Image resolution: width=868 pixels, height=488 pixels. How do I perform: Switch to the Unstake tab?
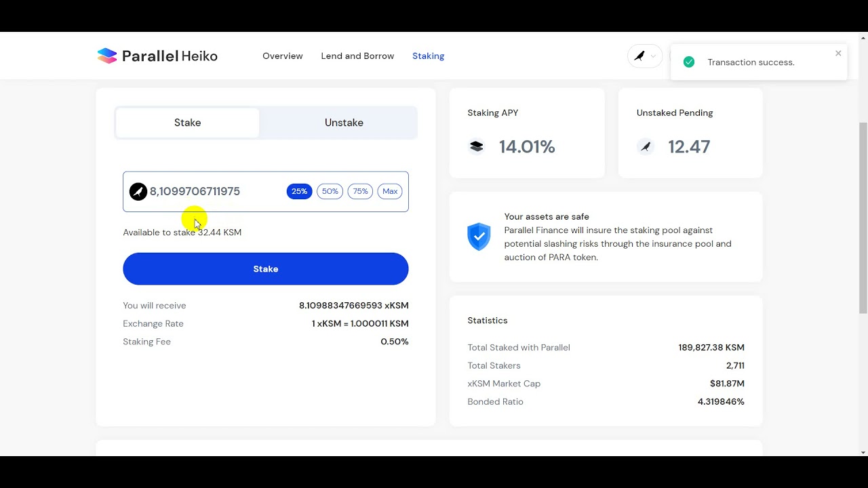point(344,123)
